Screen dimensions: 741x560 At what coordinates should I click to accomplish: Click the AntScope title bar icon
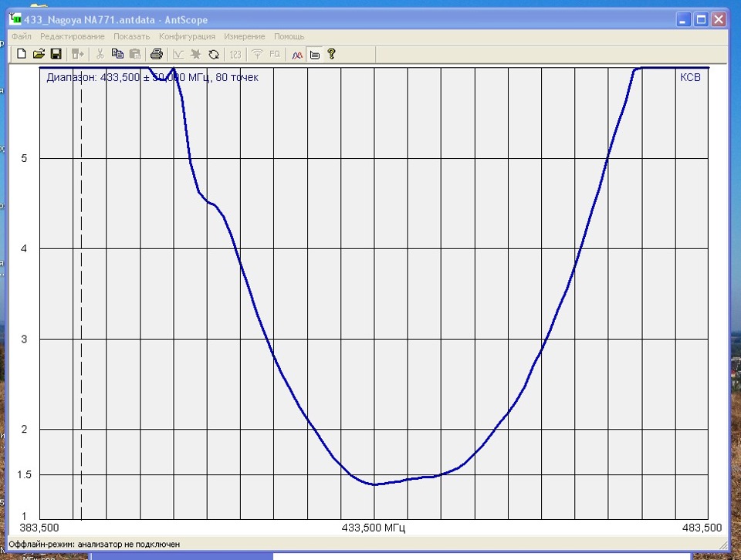tap(15, 19)
